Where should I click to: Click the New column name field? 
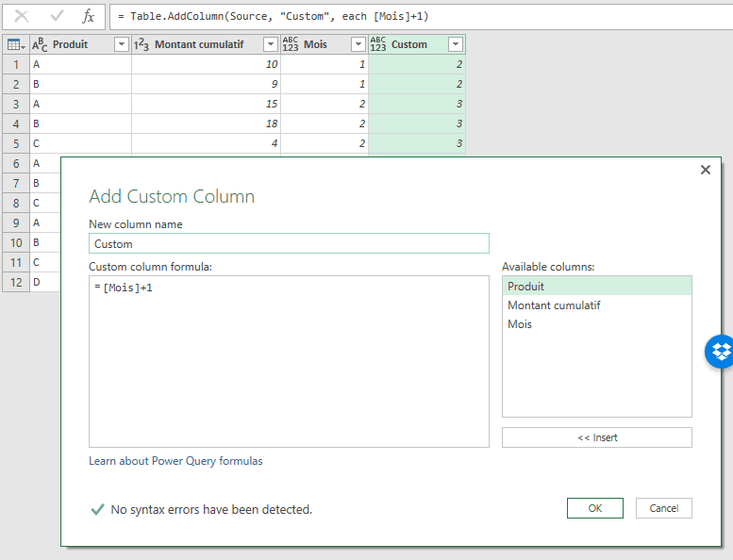289,243
